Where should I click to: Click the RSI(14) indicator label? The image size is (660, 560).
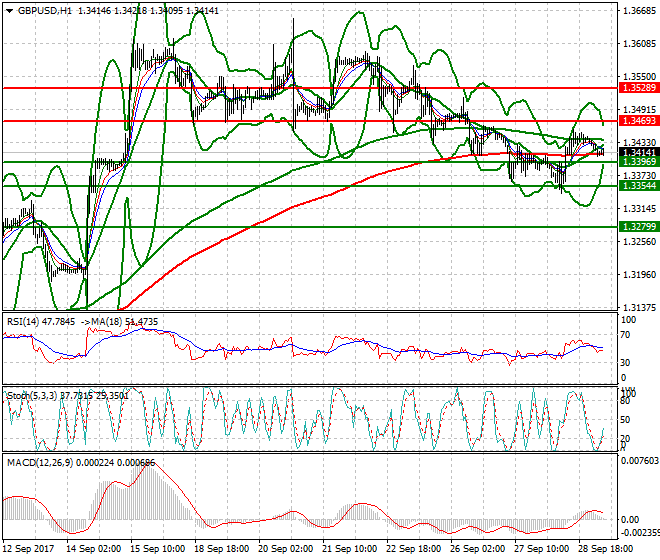(23, 322)
